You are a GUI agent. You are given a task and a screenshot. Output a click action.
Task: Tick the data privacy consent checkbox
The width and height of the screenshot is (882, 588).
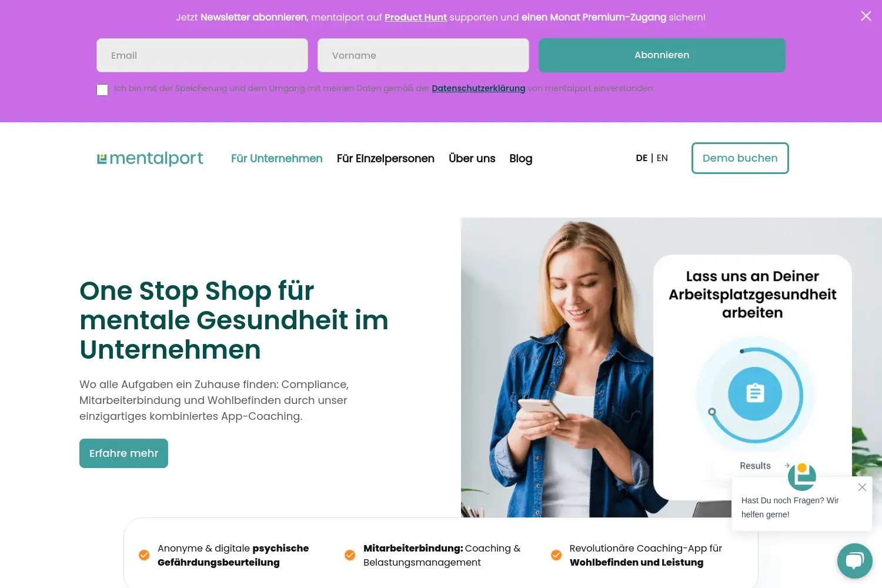(x=102, y=89)
